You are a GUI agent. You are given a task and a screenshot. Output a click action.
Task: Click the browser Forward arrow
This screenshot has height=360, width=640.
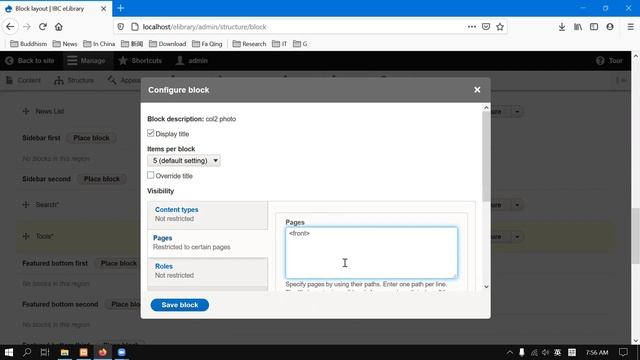(27, 27)
